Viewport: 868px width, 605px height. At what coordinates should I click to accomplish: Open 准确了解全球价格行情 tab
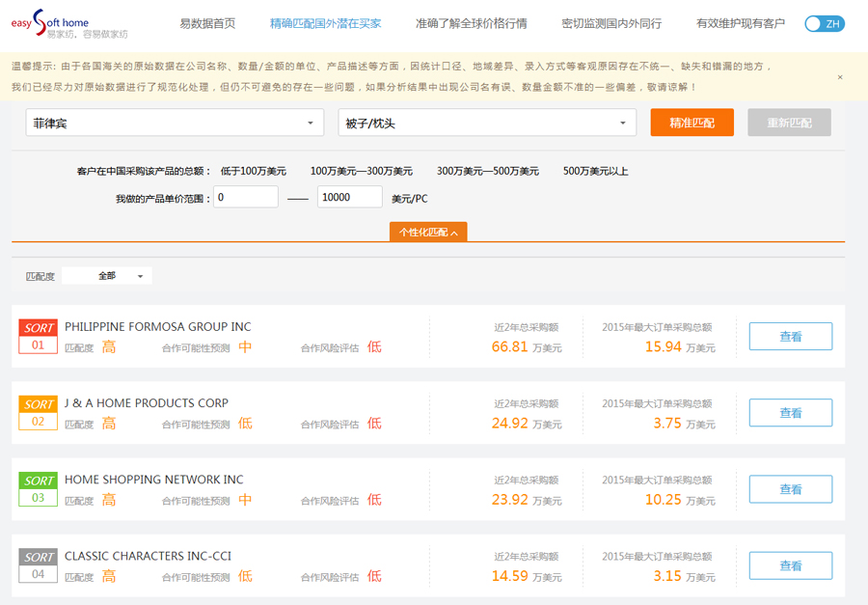[x=471, y=23]
